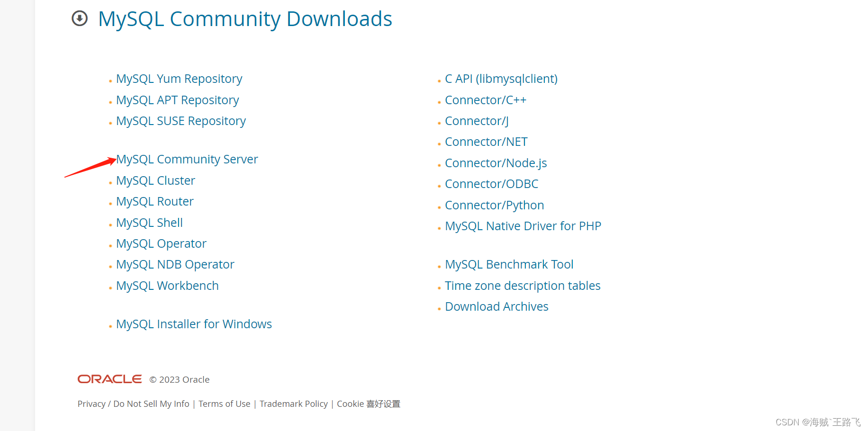Go to MySQL Cluster downloads
Image resolution: width=868 pixels, height=431 pixels.
click(155, 180)
